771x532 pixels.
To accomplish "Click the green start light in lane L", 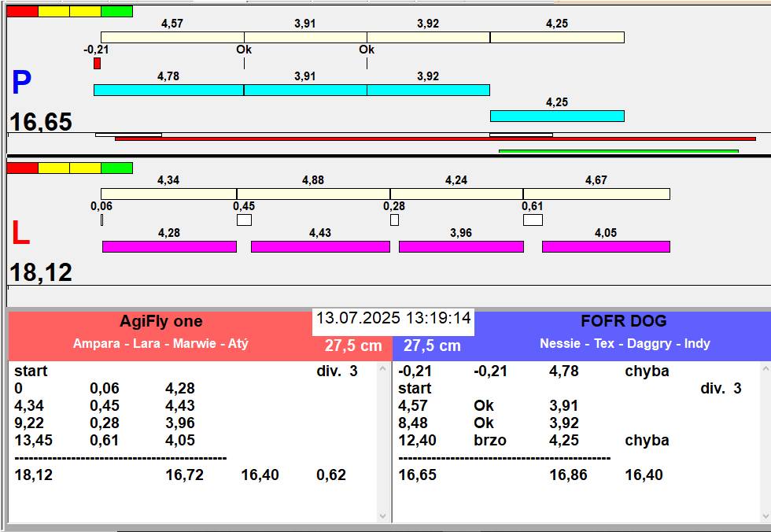I will pos(117,168).
